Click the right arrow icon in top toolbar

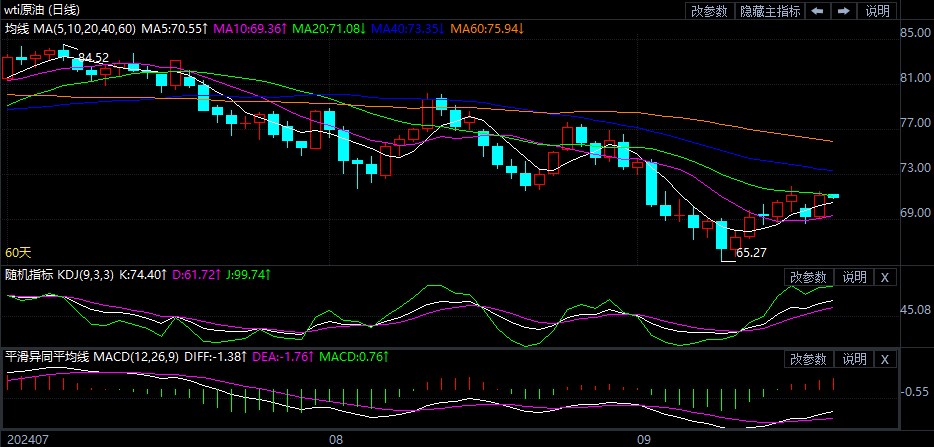pos(844,11)
